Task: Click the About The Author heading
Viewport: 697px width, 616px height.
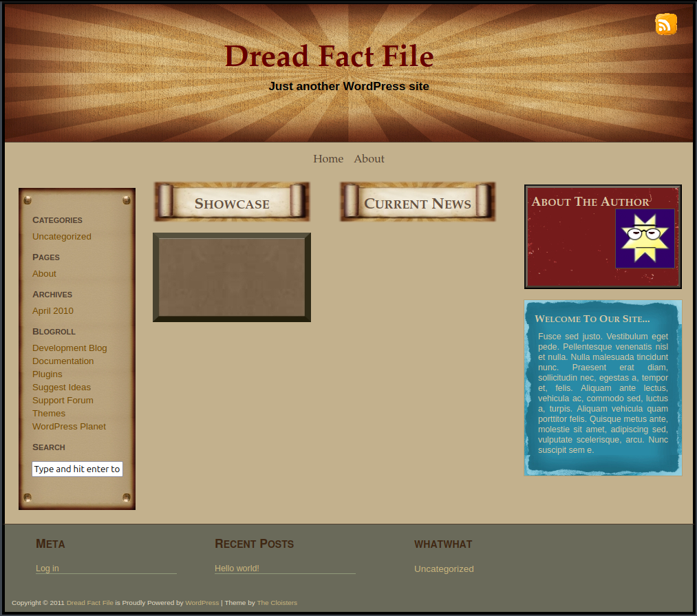Action: click(x=590, y=202)
